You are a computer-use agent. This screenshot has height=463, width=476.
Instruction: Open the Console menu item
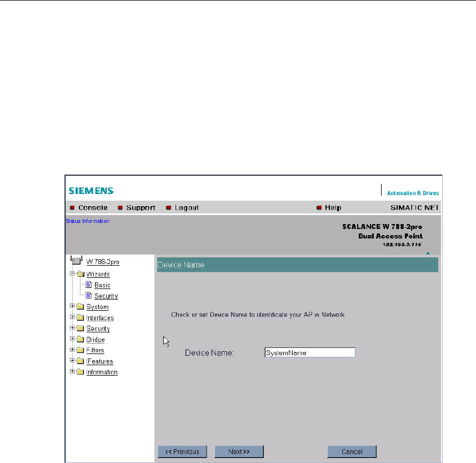[x=93, y=208]
